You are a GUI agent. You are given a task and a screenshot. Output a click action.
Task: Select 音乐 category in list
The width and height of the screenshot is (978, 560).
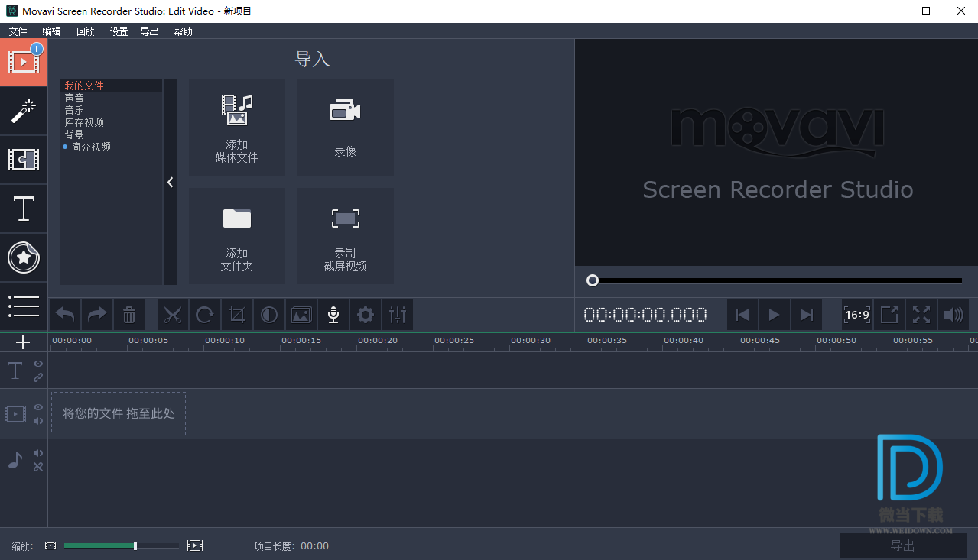point(112,110)
